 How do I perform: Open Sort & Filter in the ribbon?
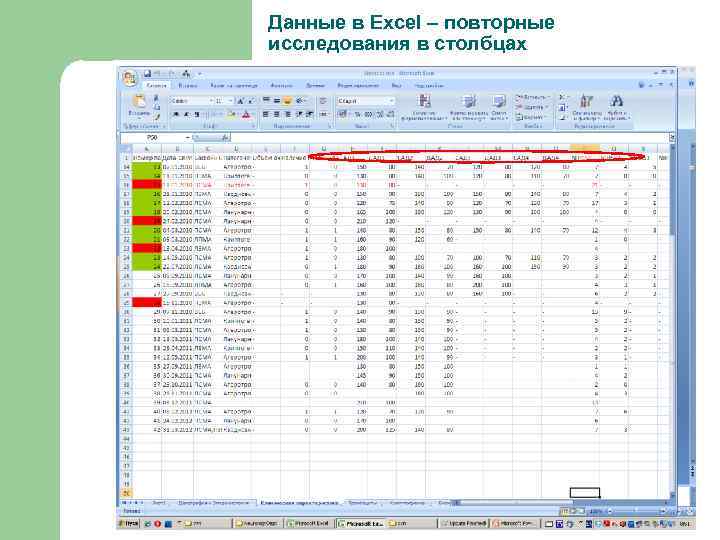point(586,108)
